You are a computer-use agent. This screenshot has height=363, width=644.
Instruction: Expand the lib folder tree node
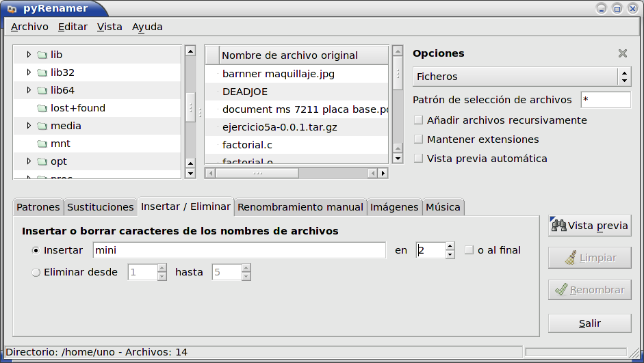click(28, 54)
